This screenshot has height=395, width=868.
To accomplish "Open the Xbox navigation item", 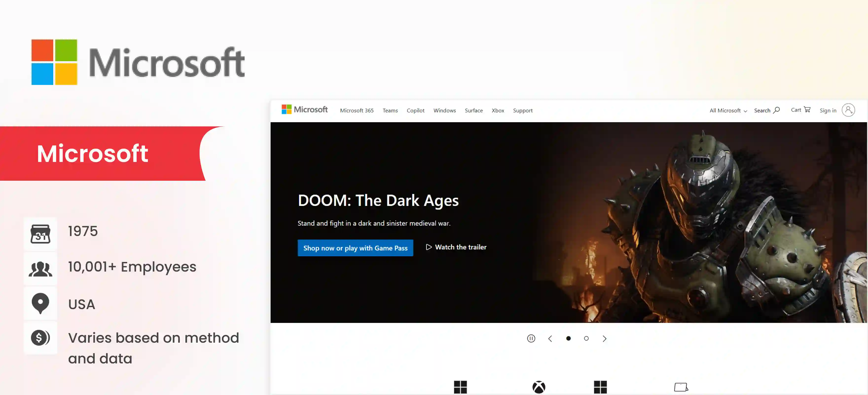I will [x=498, y=111].
